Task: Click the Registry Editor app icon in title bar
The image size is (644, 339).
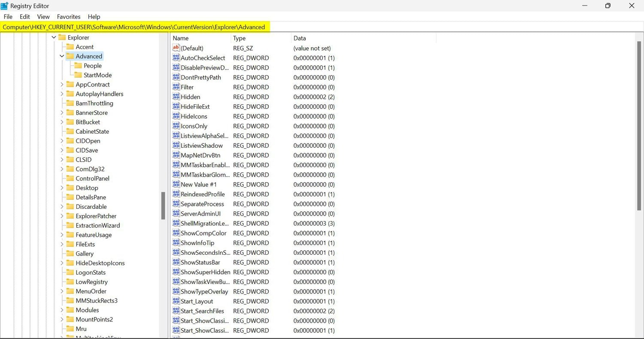Action: (x=4, y=6)
